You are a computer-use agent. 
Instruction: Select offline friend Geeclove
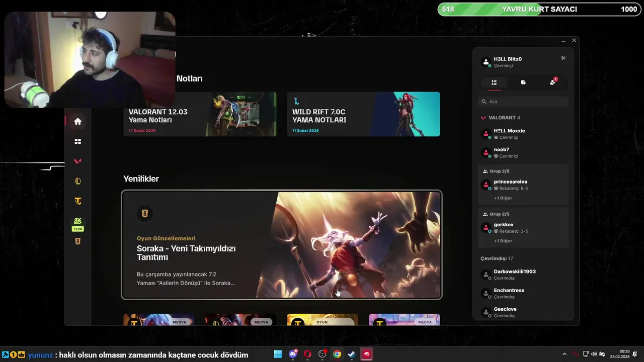[523, 312]
